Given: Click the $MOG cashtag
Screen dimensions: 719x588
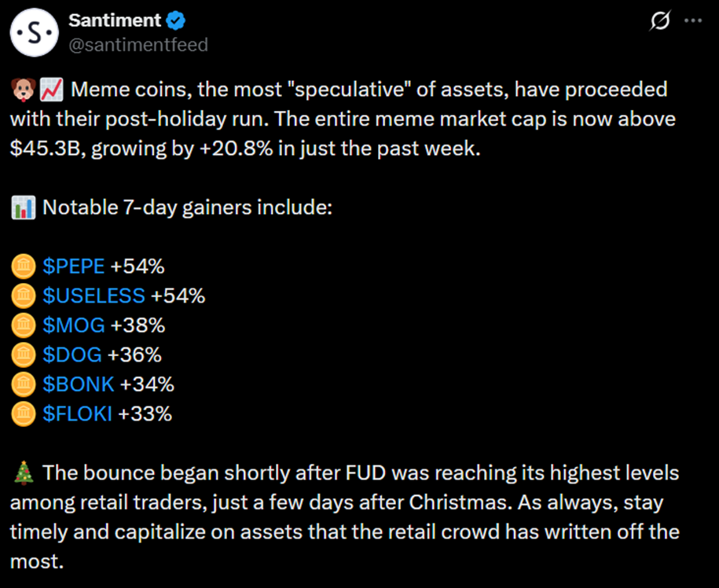Looking at the screenshot, I should [x=73, y=325].
